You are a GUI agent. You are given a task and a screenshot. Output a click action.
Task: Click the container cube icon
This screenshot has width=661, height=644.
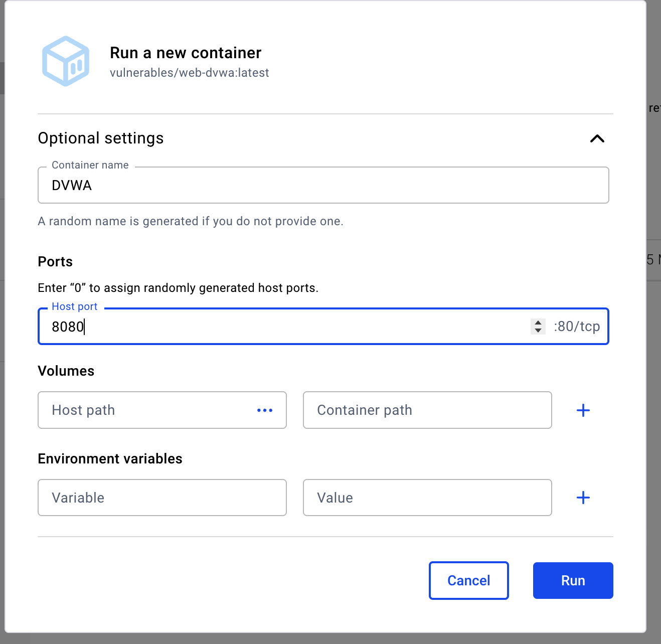(66, 61)
